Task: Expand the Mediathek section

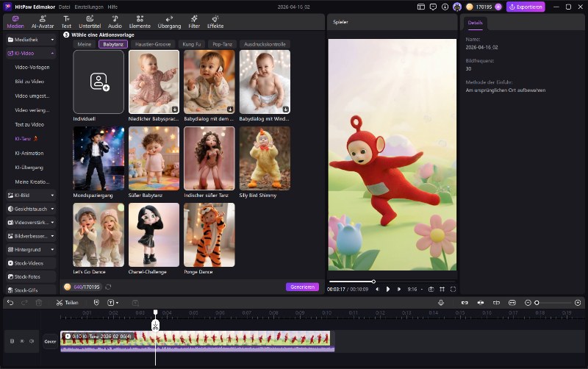Action: coord(30,40)
